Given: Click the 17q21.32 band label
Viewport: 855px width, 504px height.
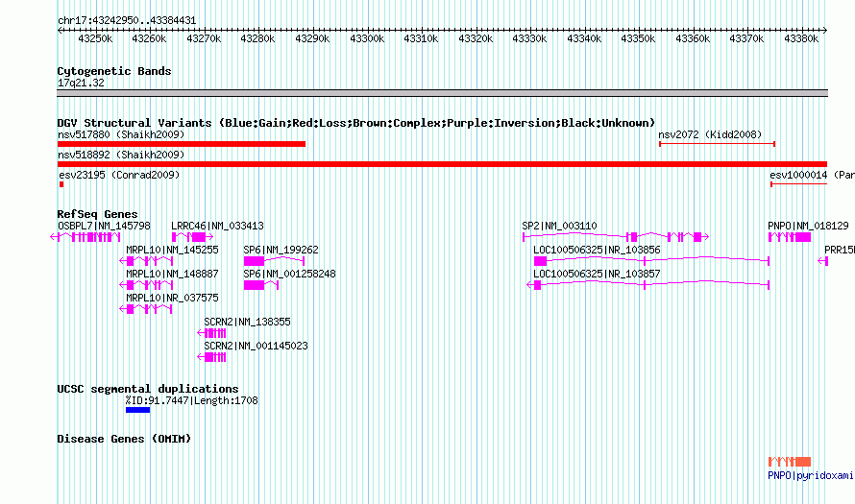Looking at the screenshot, I should (x=81, y=83).
